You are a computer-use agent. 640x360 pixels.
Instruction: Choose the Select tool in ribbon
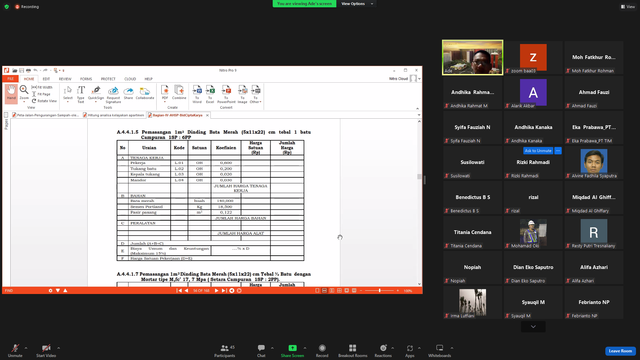coord(68,93)
